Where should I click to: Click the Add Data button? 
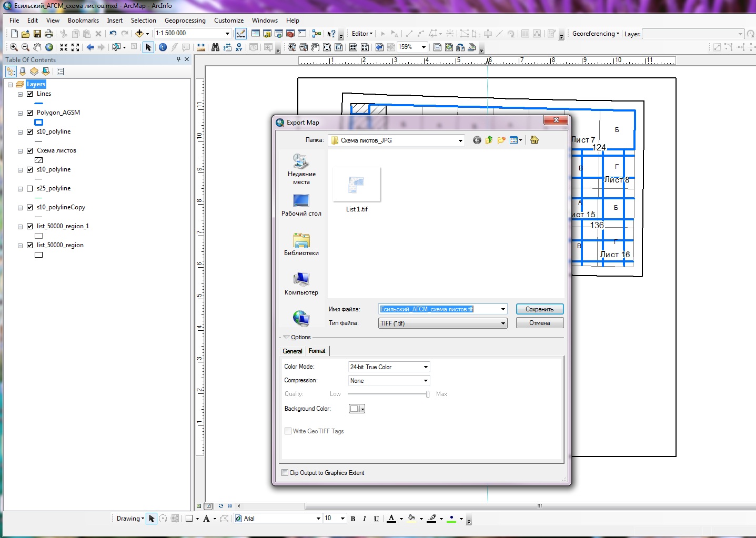pos(139,34)
